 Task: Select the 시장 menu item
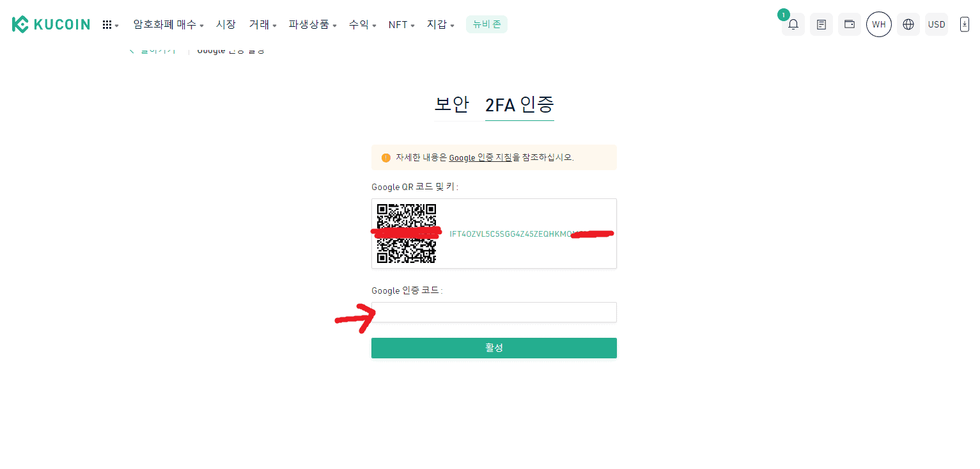(x=227, y=24)
